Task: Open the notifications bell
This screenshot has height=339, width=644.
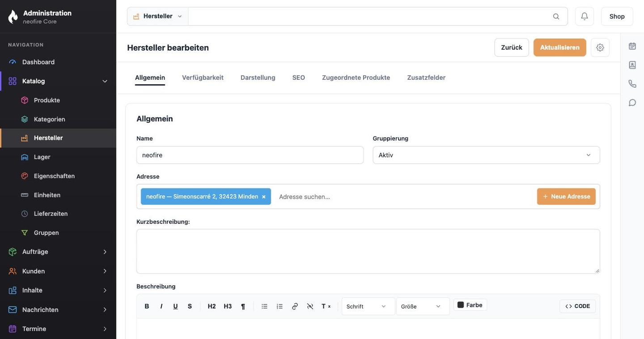Action: pyautogui.click(x=585, y=16)
